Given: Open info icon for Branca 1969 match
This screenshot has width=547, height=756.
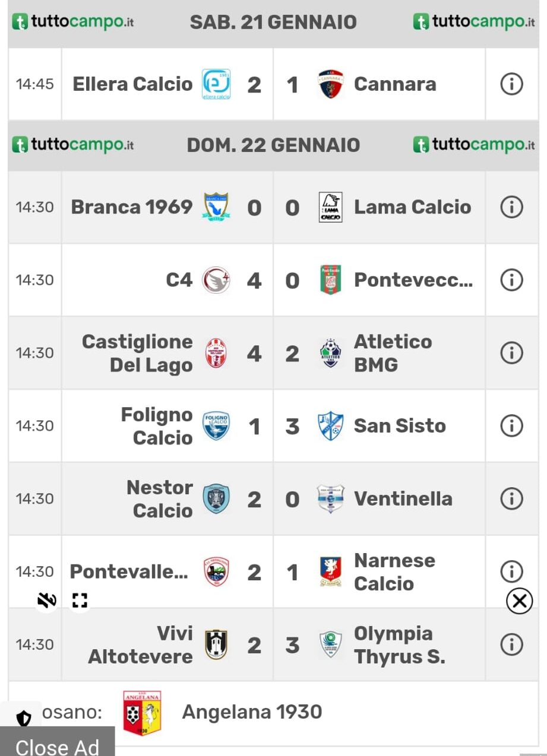Looking at the screenshot, I should pyautogui.click(x=511, y=207).
